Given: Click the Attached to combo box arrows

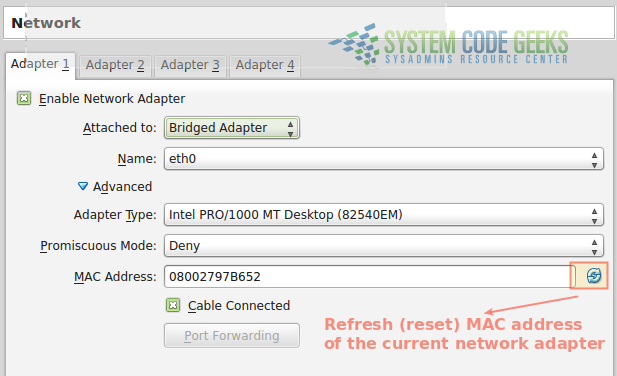Looking at the screenshot, I should click(x=290, y=129).
